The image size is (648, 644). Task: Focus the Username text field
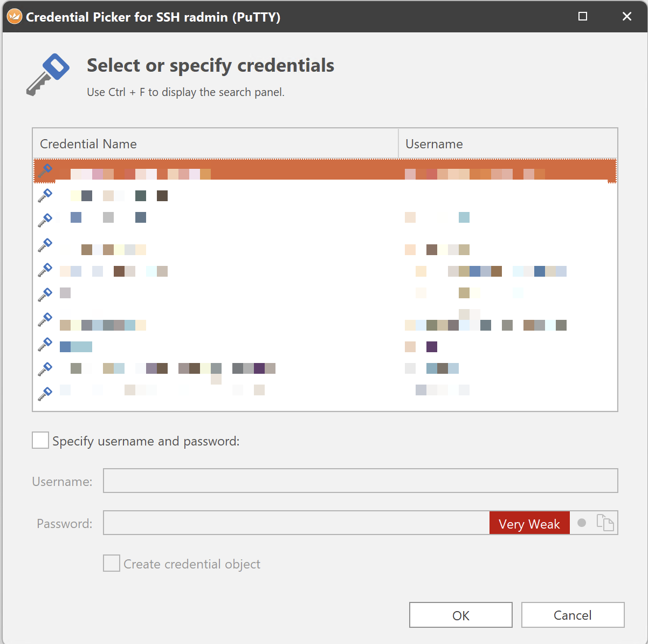[360, 481]
